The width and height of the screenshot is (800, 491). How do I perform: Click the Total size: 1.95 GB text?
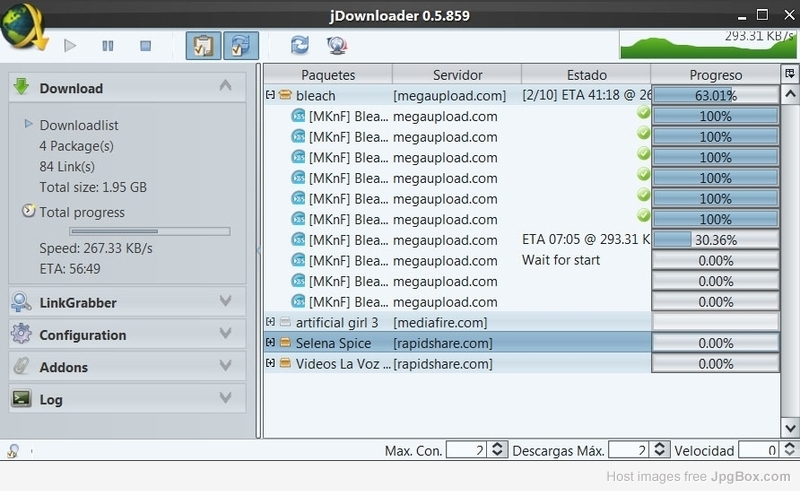click(93, 187)
